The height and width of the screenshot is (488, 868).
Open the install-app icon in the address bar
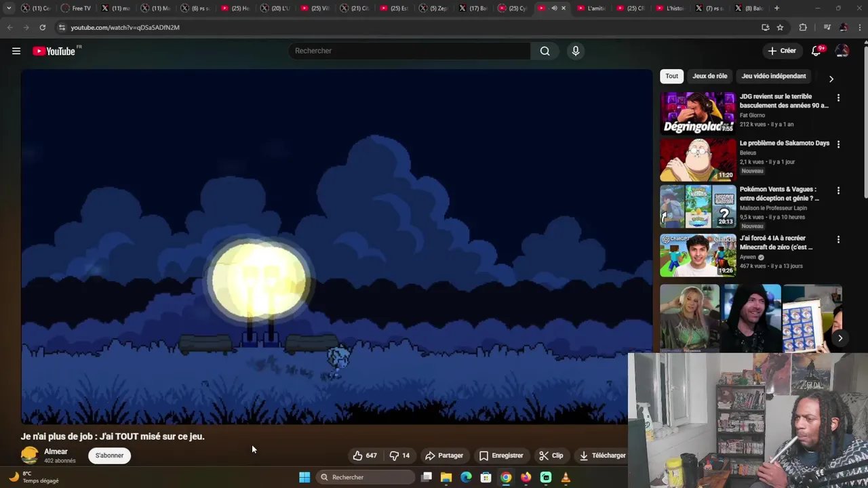[765, 27]
